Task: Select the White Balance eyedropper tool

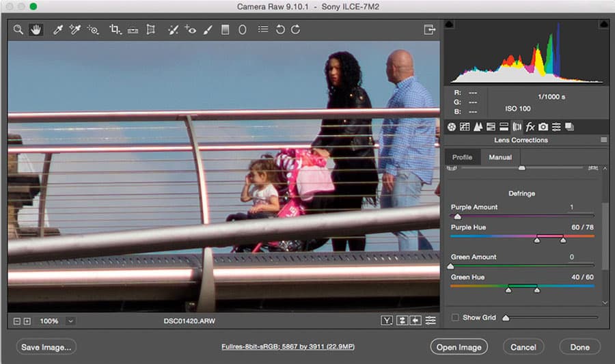Action: pyautogui.click(x=57, y=29)
